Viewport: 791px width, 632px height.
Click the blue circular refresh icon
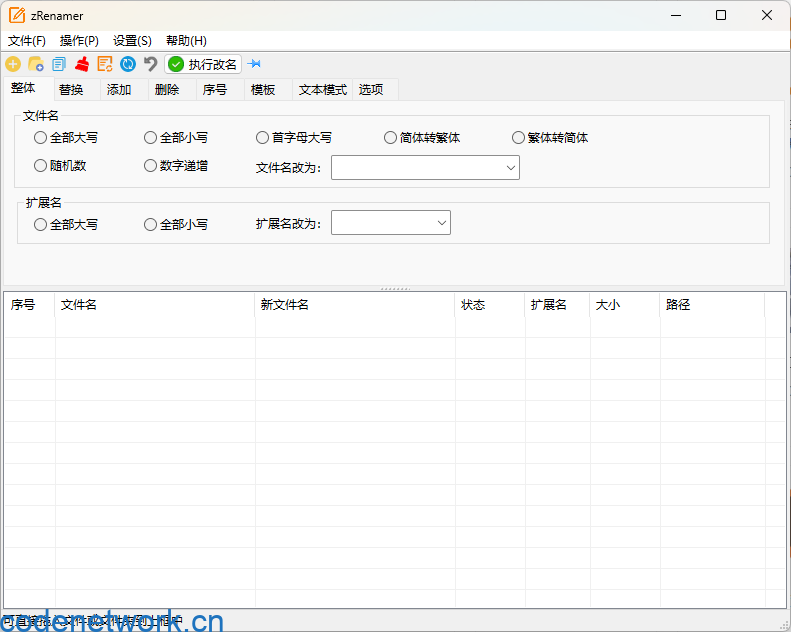(x=128, y=64)
